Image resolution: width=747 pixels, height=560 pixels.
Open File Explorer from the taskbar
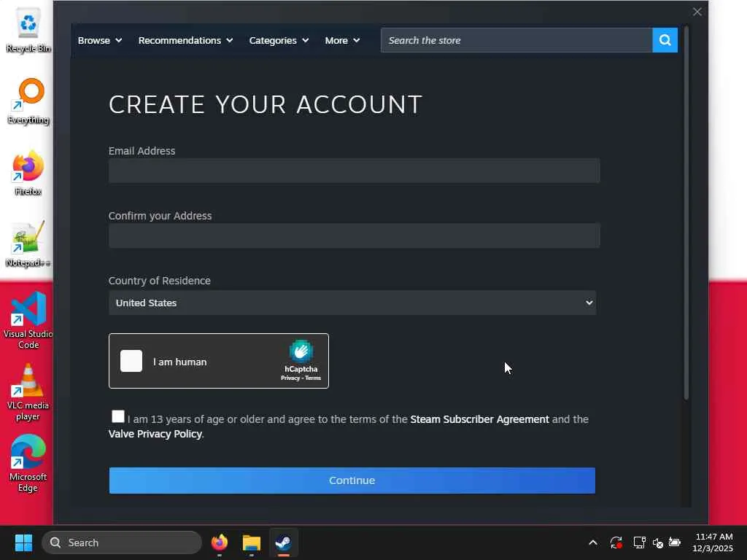pyautogui.click(x=252, y=542)
